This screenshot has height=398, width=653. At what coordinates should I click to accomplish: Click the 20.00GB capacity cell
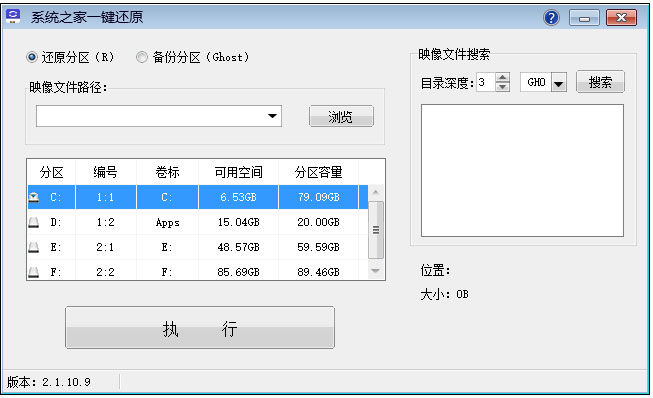(318, 222)
